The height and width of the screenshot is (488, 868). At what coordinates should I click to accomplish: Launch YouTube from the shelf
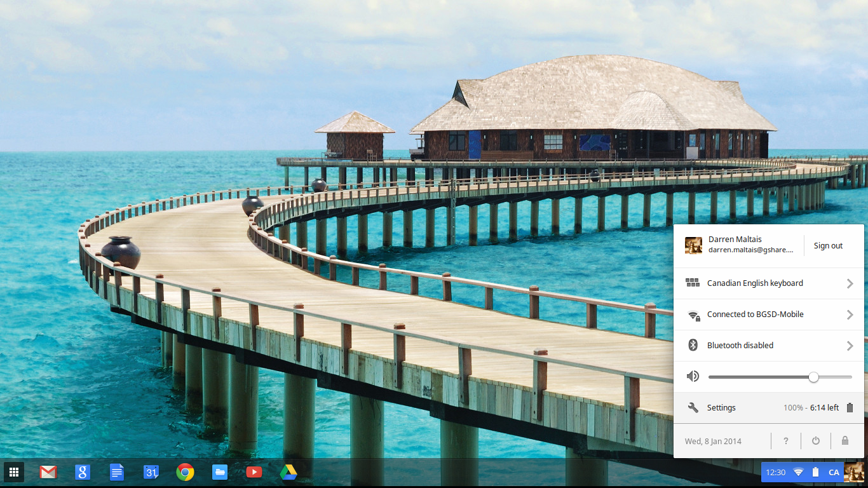(254, 472)
